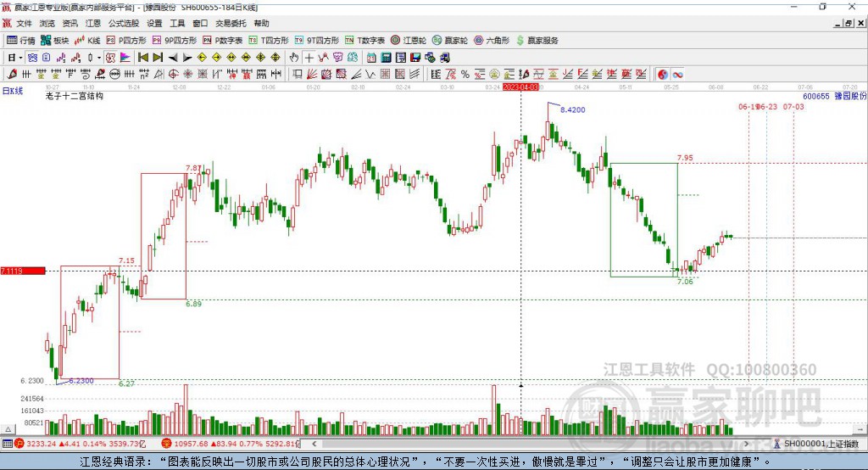Open the 帮助 menu
The width and height of the screenshot is (868, 470).
[x=261, y=23]
